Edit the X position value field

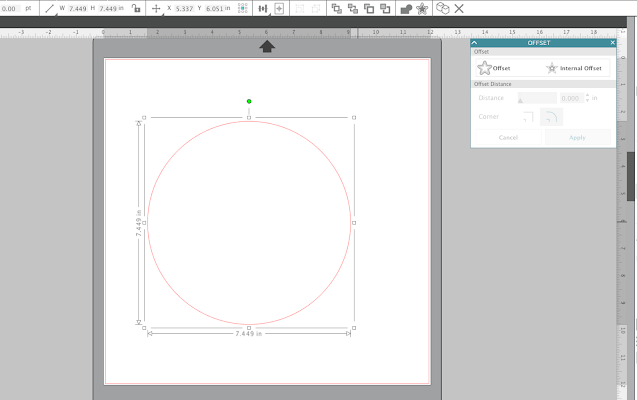(x=184, y=9)
